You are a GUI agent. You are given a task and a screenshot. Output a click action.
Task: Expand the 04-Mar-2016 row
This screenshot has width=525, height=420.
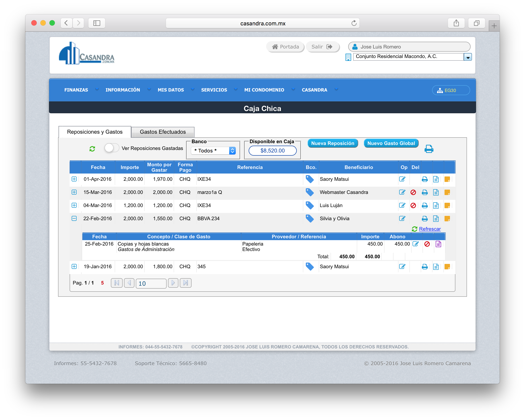click(74, 205)
